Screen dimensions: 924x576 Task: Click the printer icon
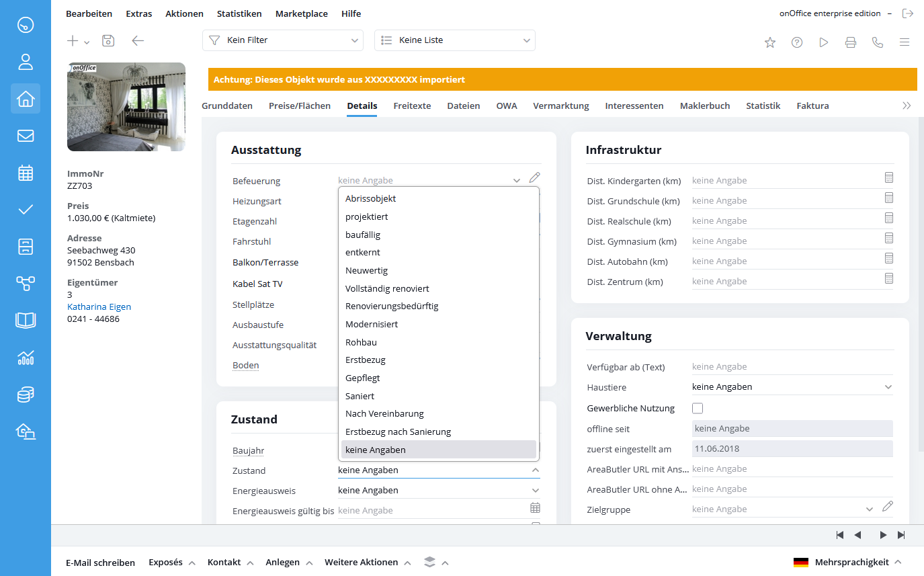(x=851, y=42)
